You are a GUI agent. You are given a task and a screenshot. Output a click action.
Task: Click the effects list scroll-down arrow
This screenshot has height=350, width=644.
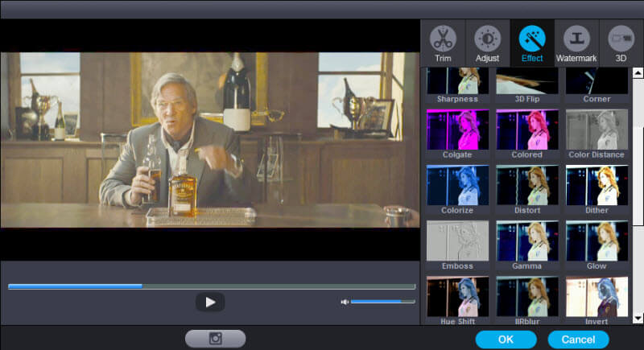coord(638,319)
